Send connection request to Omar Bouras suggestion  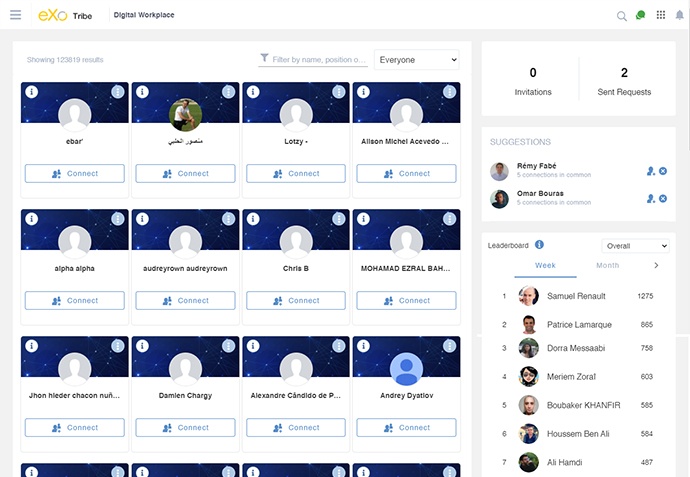point(651,198)
